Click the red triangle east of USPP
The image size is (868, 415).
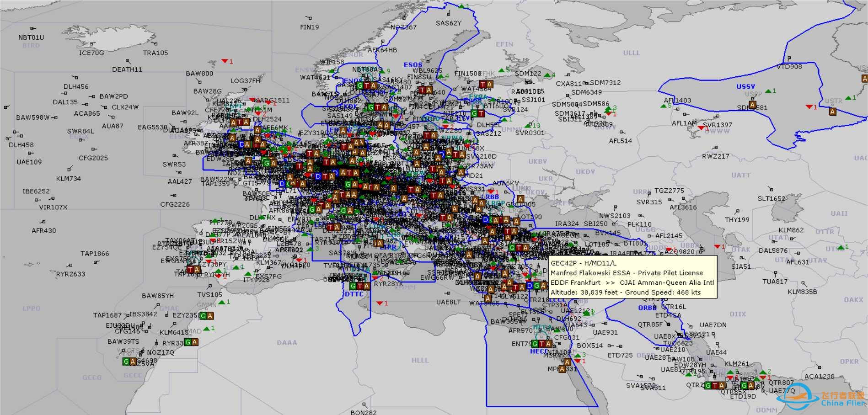point(809,107)
